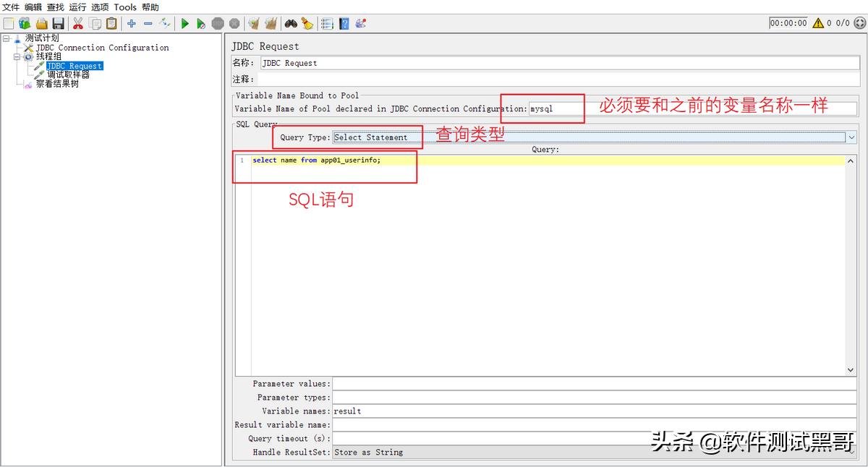Create a new test plan via toolbar

(9, 23)
